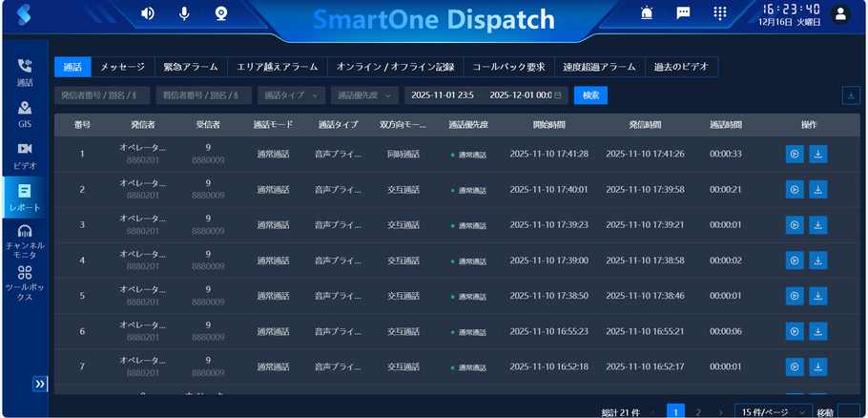Download recording for row 7 (16:52:18)
Viewport: 868px width, 418px height.
pyautogui.click(x=818, y=366)
